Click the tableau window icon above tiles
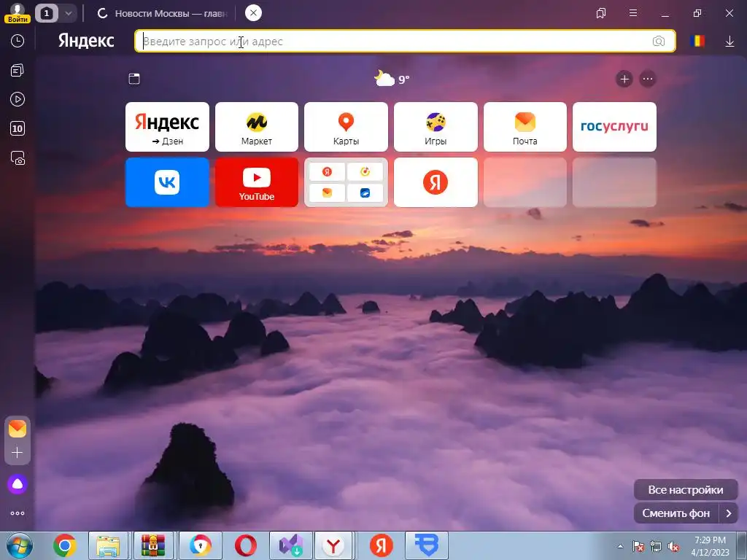This screenshot has width=747, height=560. (134, 79)
